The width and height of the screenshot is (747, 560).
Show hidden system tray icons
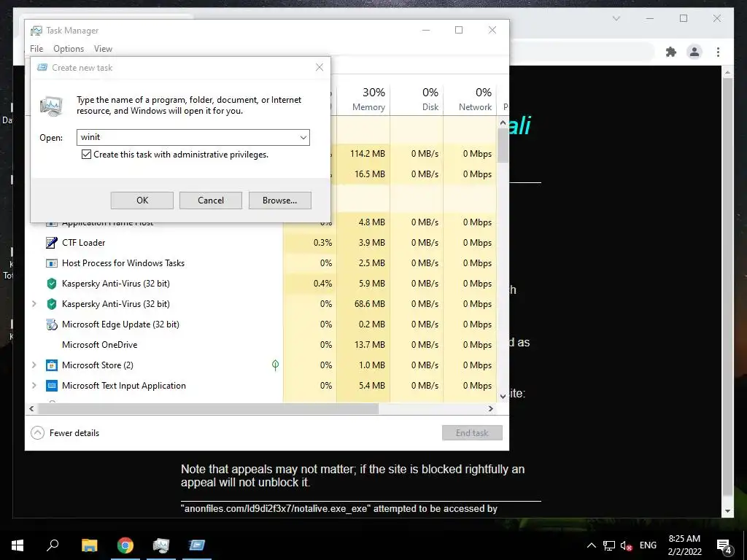point(591,545)
